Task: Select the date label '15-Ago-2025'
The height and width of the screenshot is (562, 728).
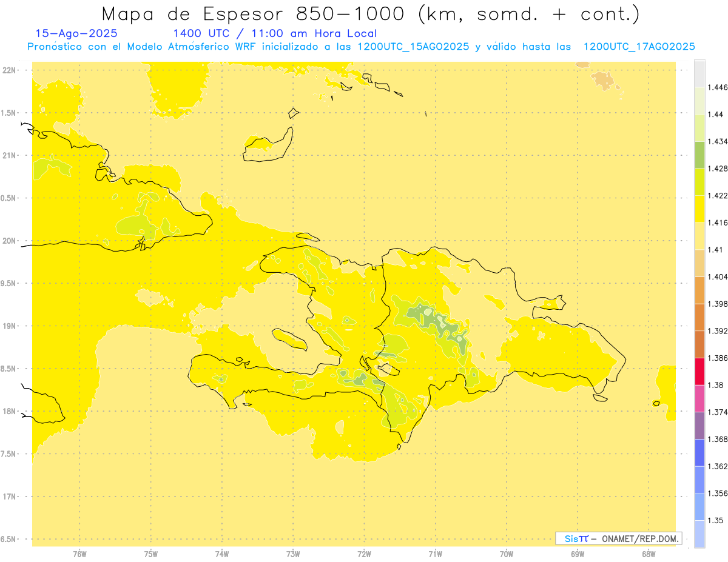Action: tap(76, 33)
